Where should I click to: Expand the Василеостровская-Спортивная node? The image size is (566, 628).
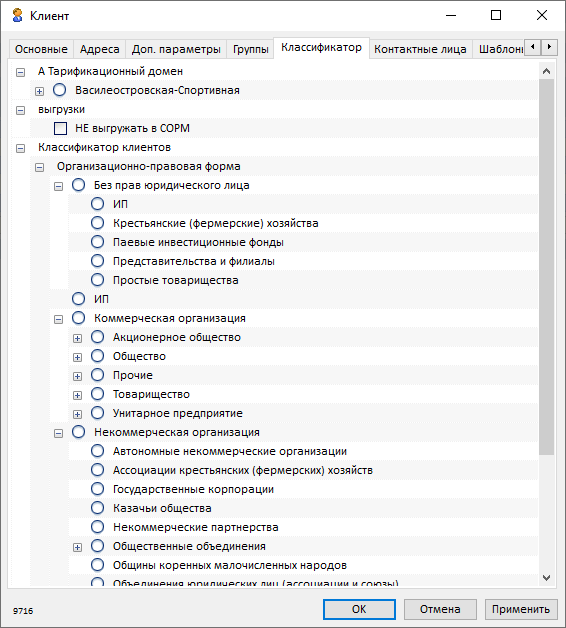coord(39,91)
